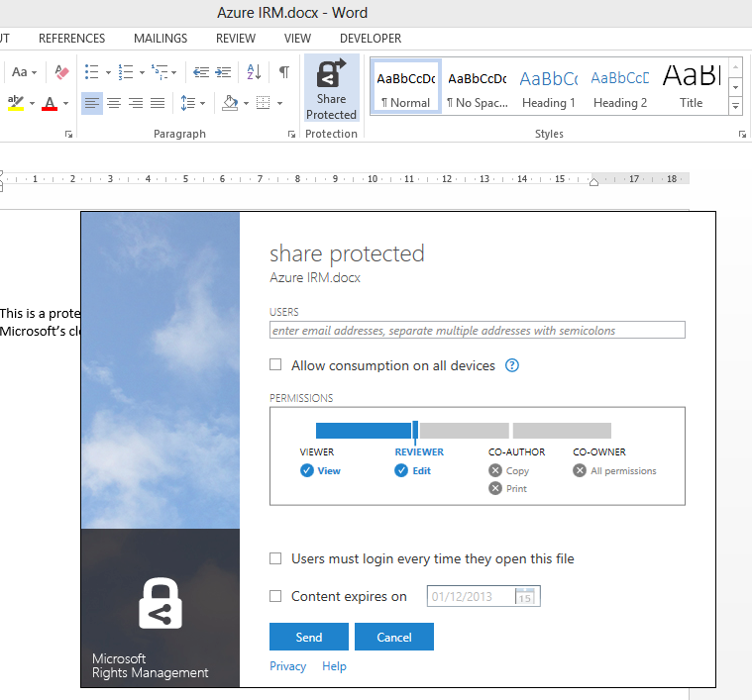
Task: Click the shading paint bucket icon
Action: click(230, 103)
